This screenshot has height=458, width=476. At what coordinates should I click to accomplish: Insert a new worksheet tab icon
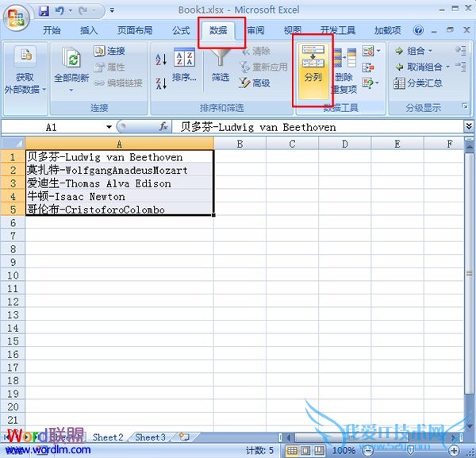pyautogui.click(x=184, y=437)
